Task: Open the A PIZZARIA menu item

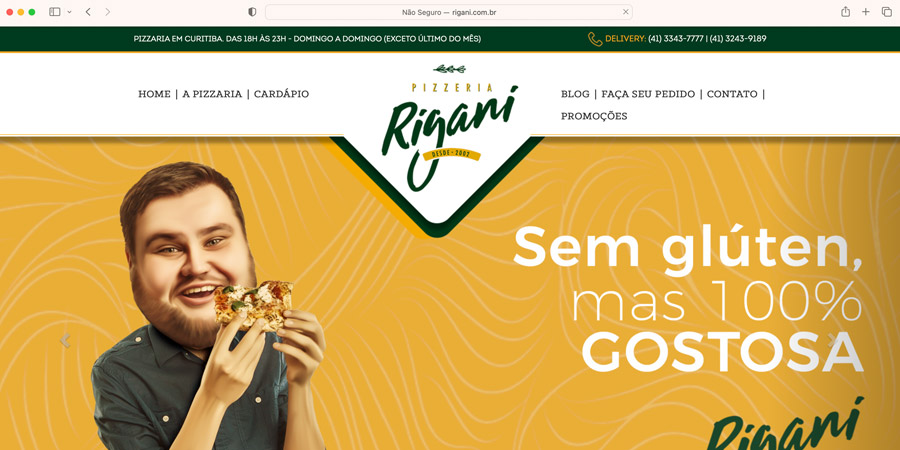Action: pyautogui.click(x=212, y=94)
